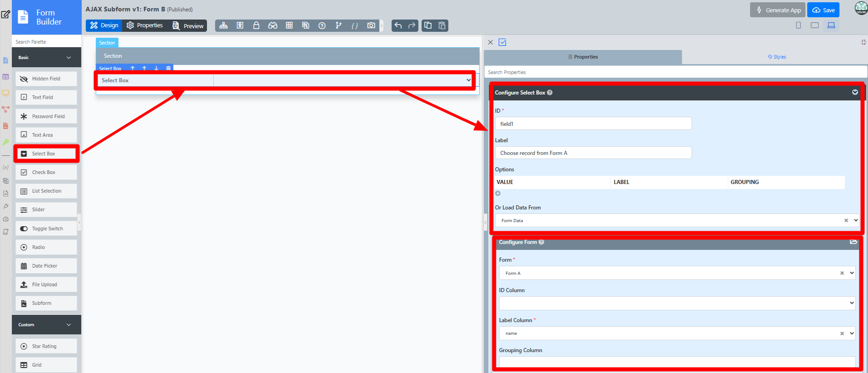Collapse the properties panel with shrink icon
The width and height of the screenshot is (868, 373).
[863, 42]
